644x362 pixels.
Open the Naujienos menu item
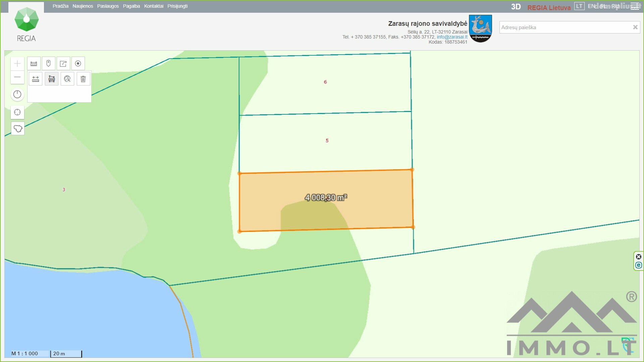point(83,6)
